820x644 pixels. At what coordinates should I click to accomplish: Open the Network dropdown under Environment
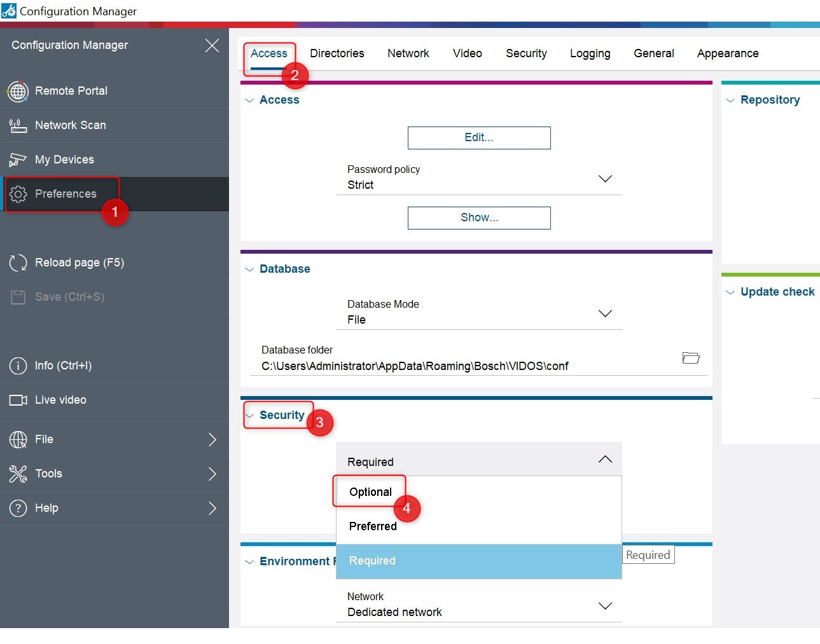click(x=605, y=606)
